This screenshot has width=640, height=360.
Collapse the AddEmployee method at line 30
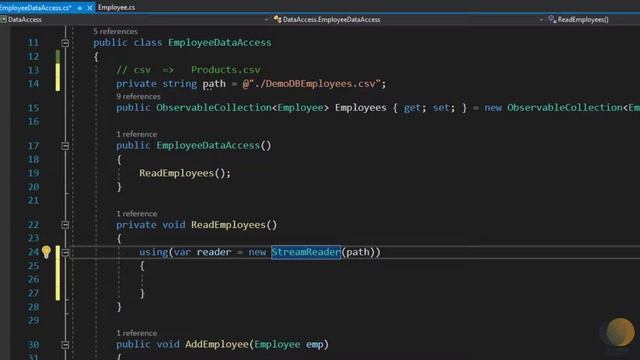pos(65,345)
